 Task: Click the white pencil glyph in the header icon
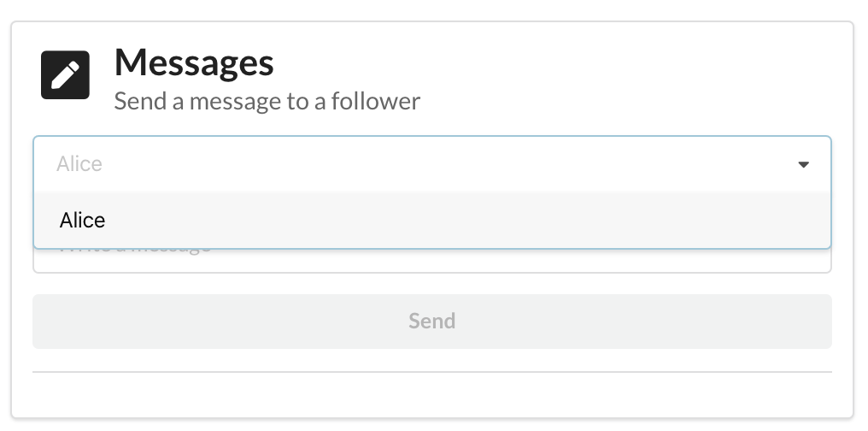tap(65, 75)
